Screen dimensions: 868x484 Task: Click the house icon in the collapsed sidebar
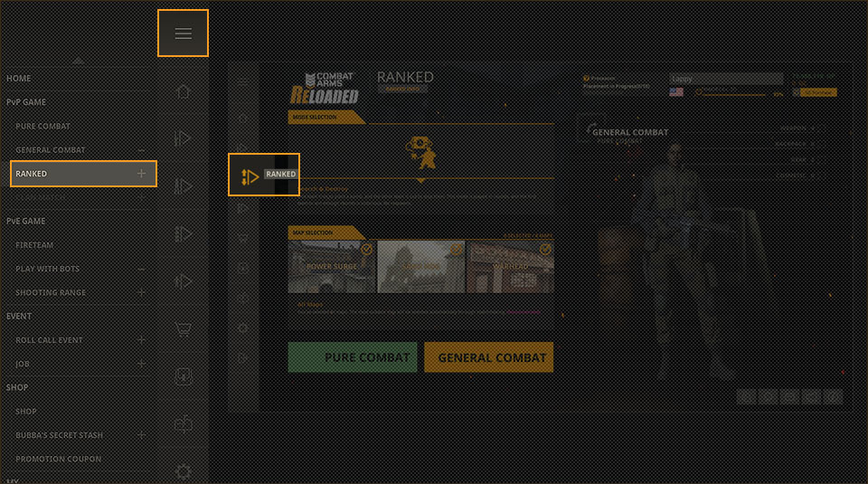184,91
